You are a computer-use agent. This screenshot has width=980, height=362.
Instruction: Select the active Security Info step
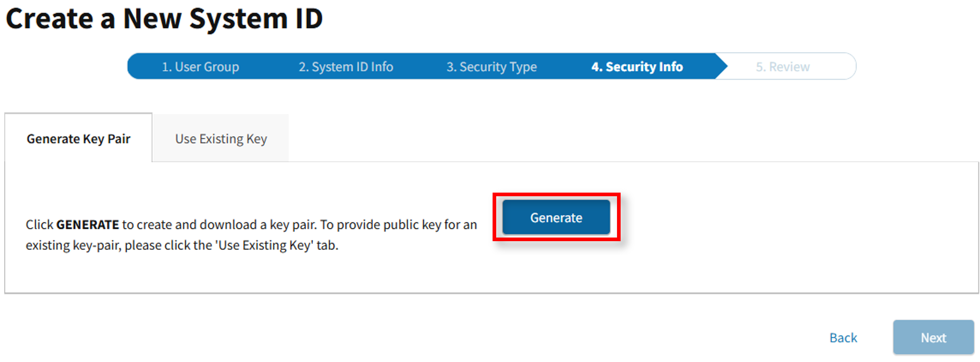[x=637, y=67]
